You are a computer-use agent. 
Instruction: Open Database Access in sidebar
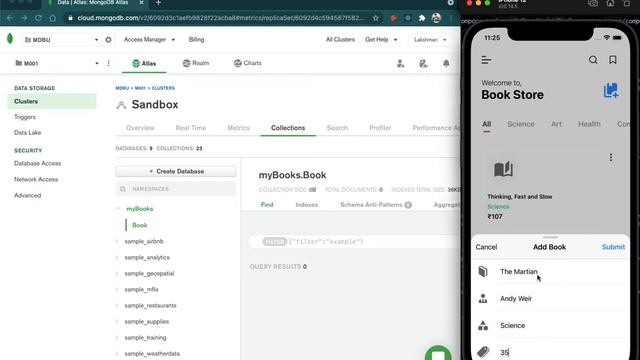(38, 163)
